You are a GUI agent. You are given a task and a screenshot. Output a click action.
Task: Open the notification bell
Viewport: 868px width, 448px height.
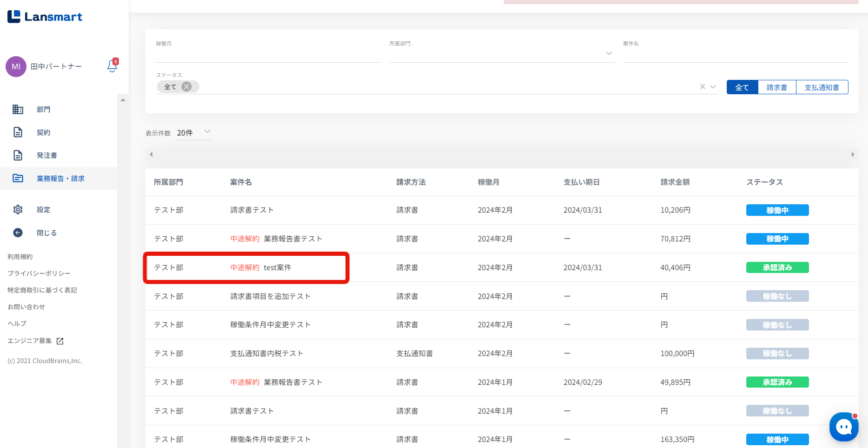tap(112, 66)
